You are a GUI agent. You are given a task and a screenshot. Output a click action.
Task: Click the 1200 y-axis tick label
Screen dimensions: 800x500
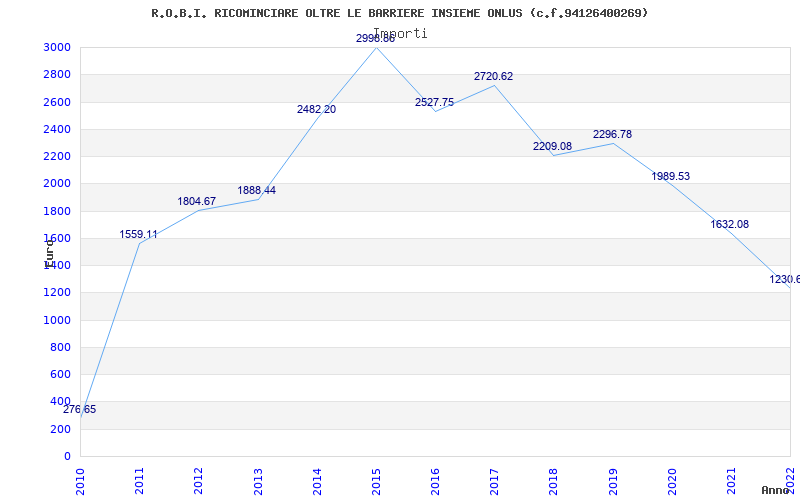pyautogui.click(x=58, y=293)
